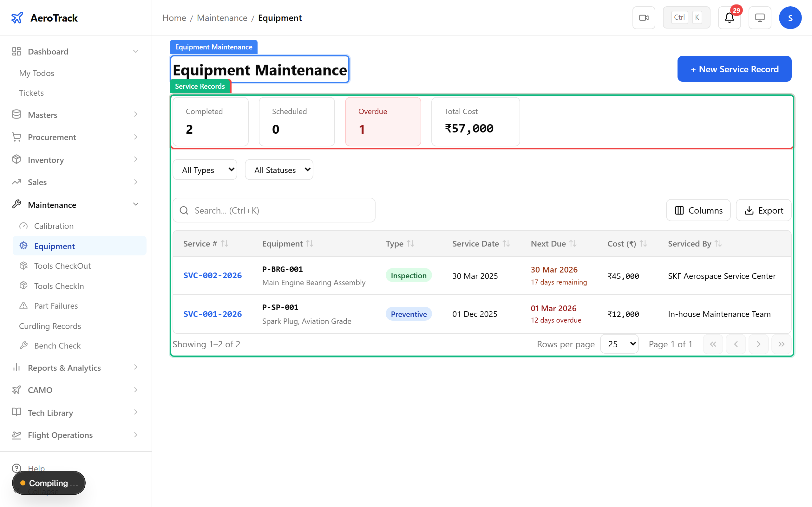The height and width of the screenshot is (507, 812).
Task: Go to Tools CheckOut page
Action: pos(62,266)
